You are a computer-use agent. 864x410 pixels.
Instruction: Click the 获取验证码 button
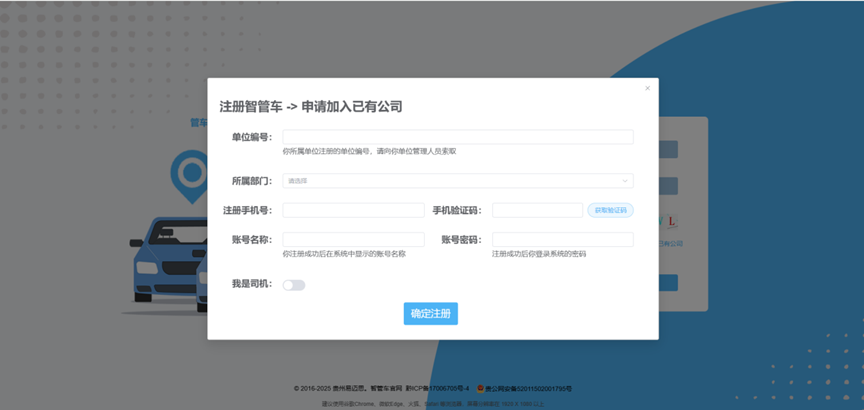(610, 210)
